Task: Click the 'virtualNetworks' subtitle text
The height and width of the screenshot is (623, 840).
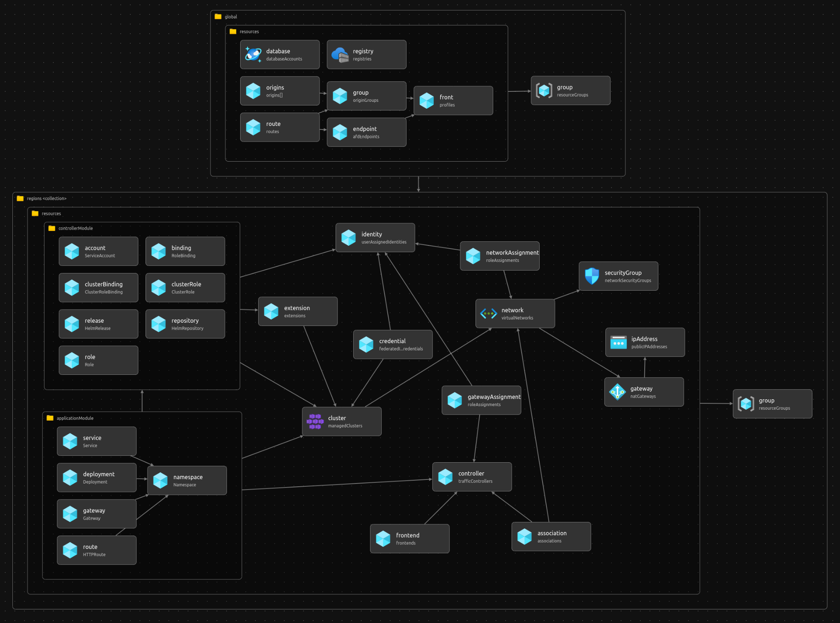Action: click(x=517, y=318)
